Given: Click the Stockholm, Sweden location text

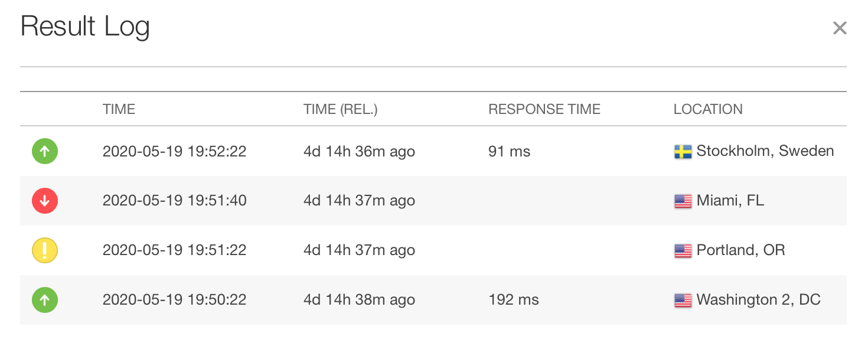Looking at the screenshot, I should pyautogui.click(x=765, y=151).
